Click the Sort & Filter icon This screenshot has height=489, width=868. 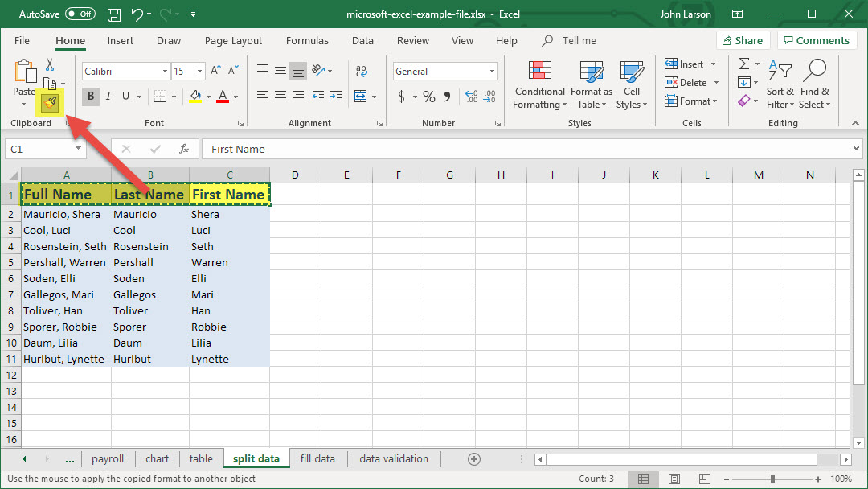[x=780, y=72]
